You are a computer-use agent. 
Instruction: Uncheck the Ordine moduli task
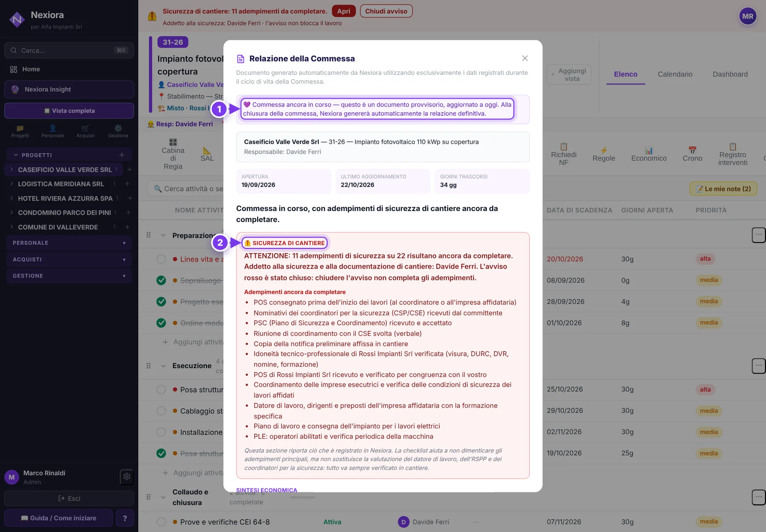point(161,323)
